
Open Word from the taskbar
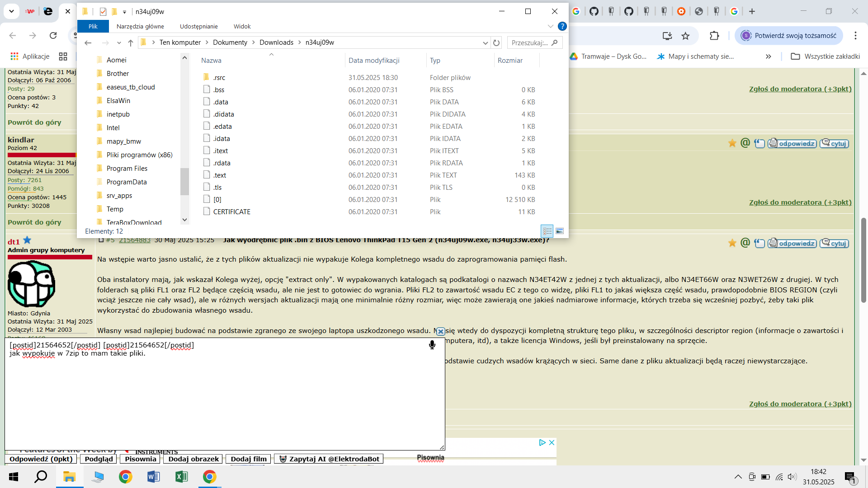pyautogui.click(x=153, y=477)
